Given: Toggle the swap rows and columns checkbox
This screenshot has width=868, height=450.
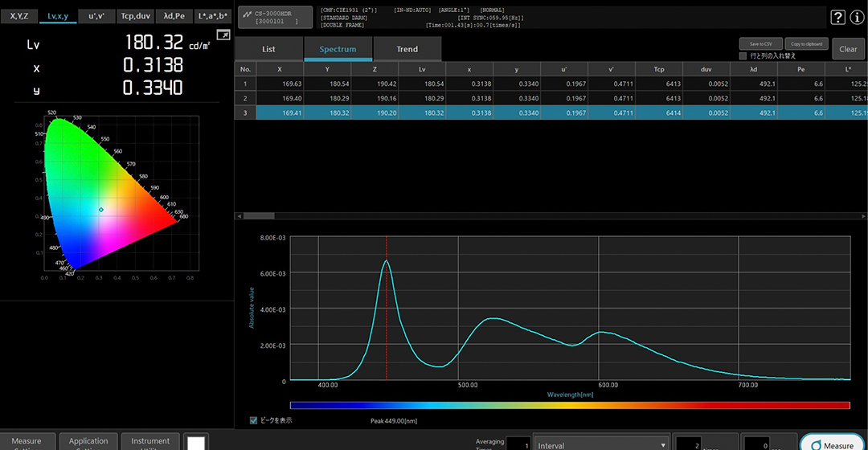Looking at the screenshot, I should coord(743,56).
